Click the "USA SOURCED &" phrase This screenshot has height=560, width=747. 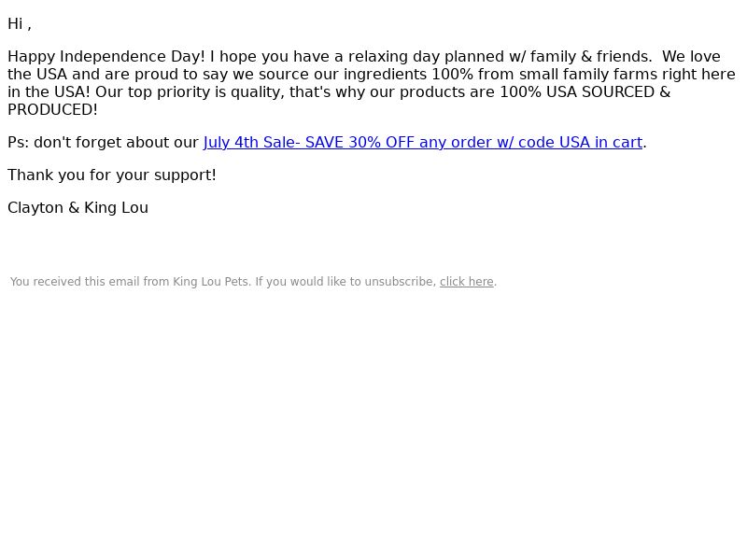(609, 91)
